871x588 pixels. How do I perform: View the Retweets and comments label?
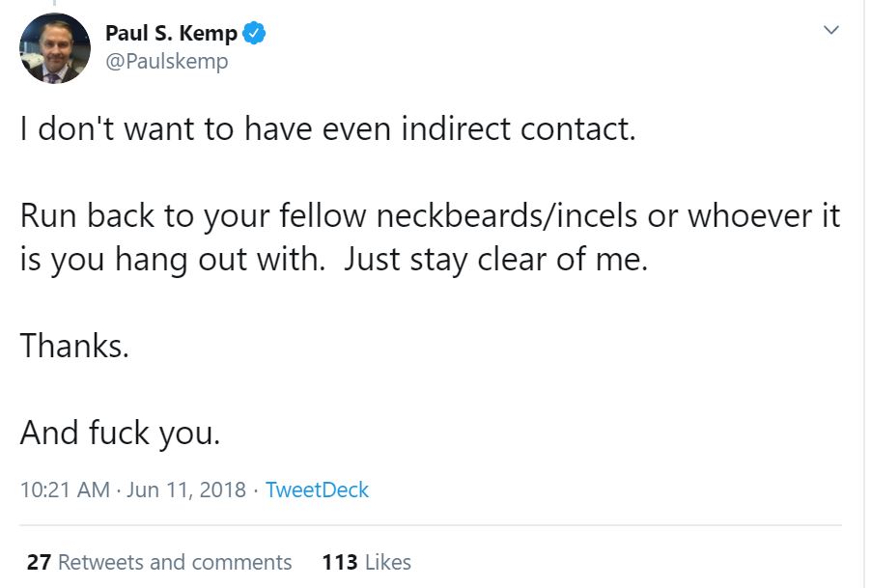point(174,562)
